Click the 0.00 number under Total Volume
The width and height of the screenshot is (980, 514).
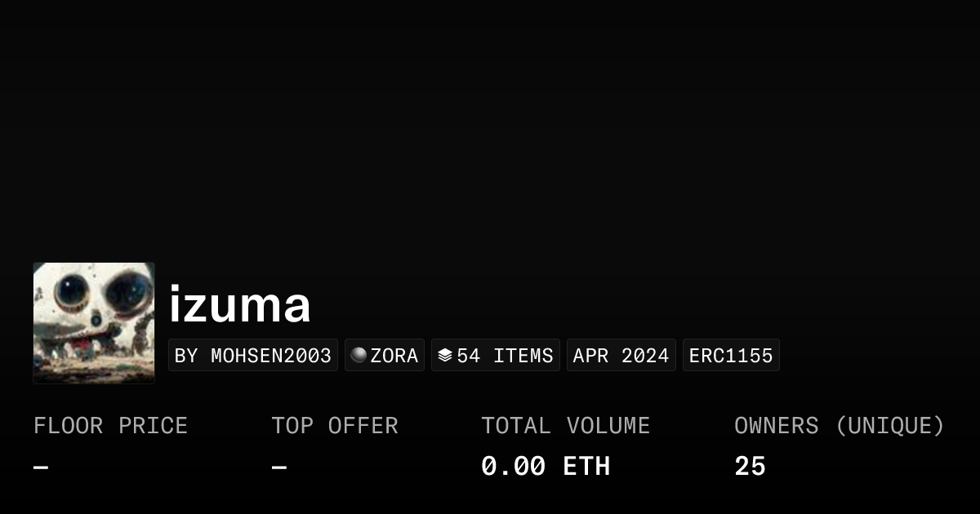coord(513,467)
